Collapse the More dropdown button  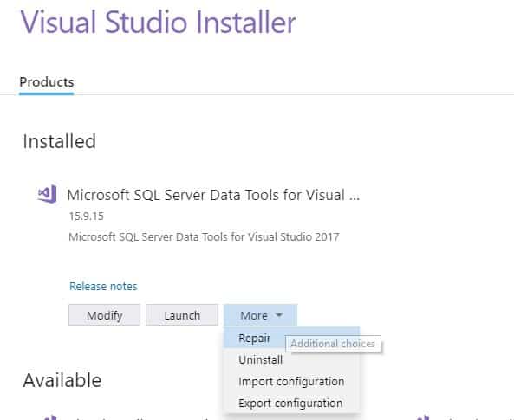coord(261,315)
